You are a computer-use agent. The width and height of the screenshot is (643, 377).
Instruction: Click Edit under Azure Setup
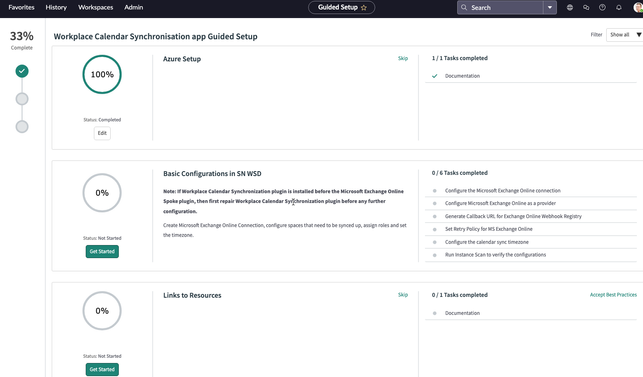coord(102,133)
